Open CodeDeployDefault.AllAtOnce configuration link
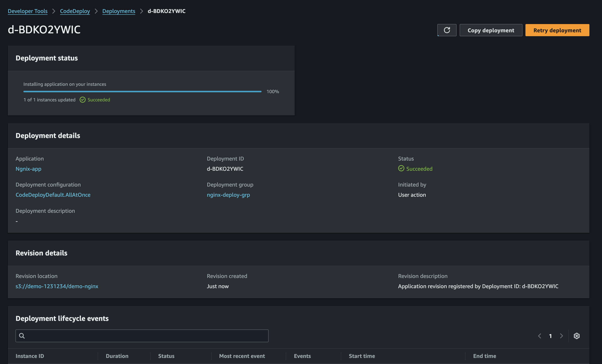The width and height of the screenshot is (602, 364). pyautogui.click(x=53, y=195)
